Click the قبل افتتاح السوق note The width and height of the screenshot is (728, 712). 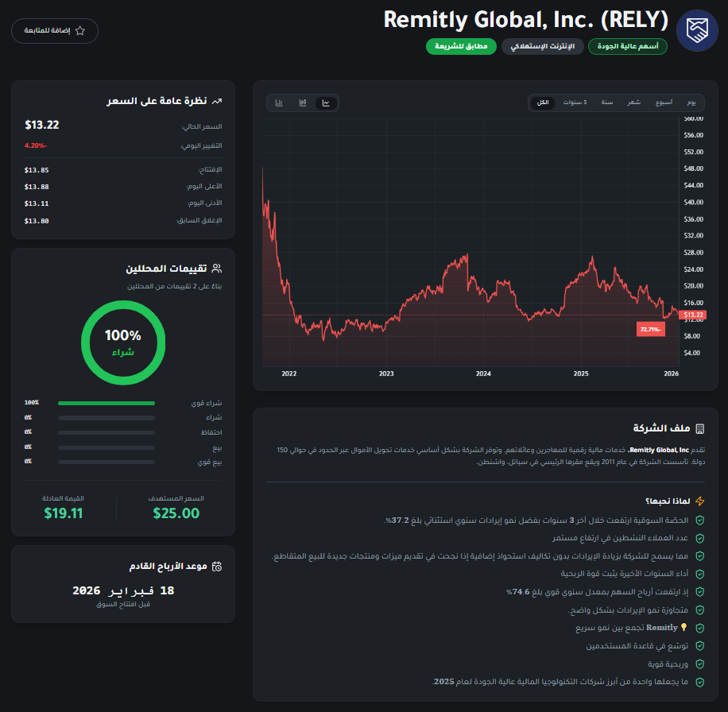(123, 604)
